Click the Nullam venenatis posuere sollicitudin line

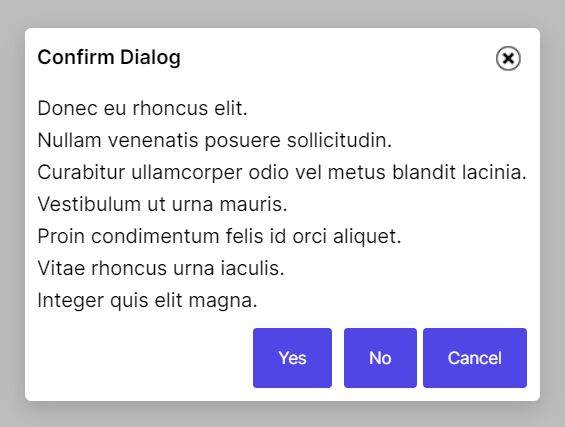(x=215, y=140)
